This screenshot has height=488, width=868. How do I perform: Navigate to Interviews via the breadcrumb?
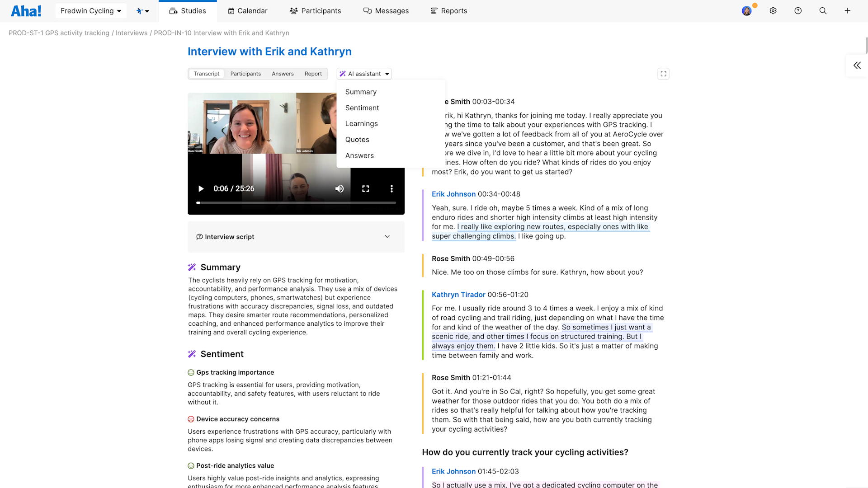132,33
